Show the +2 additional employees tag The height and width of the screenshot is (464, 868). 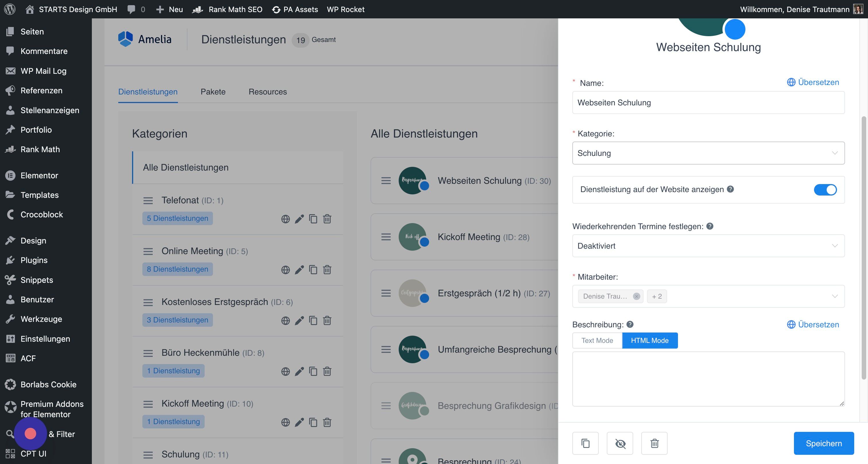(x=657, y=296)
